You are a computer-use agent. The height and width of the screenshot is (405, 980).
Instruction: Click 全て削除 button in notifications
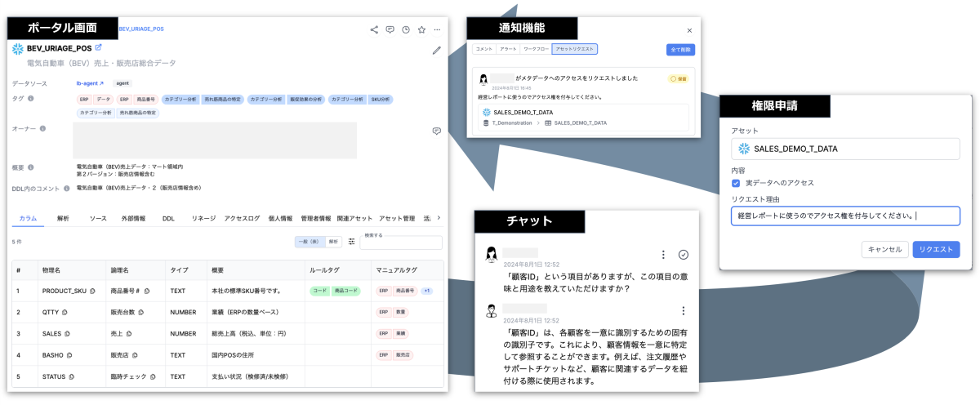click(x=680, y=50)
